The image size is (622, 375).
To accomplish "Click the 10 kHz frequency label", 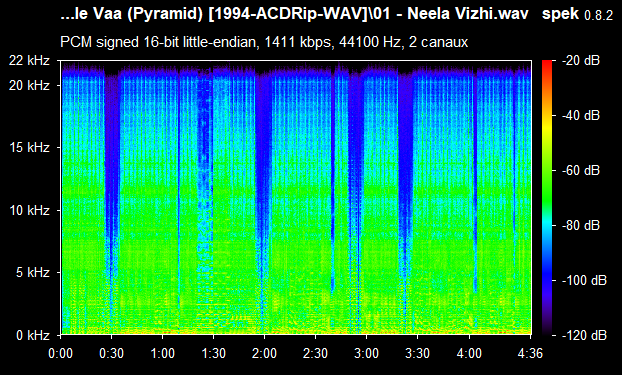I will (30, 210).
